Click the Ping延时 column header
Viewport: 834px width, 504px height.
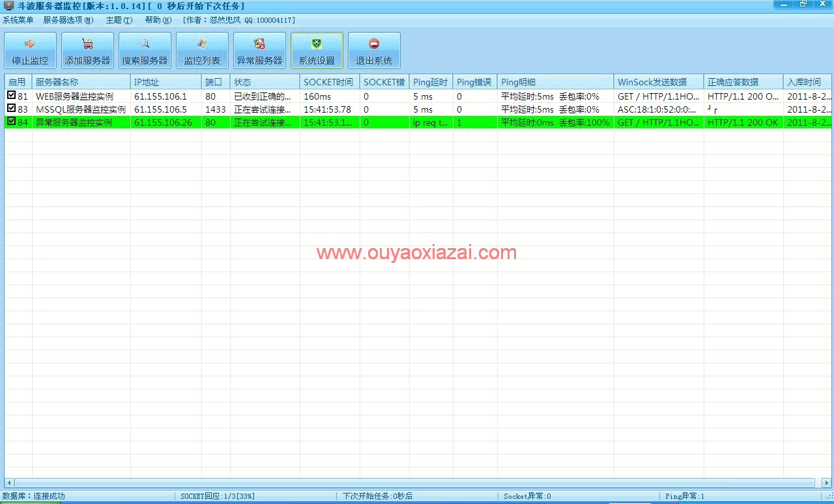pos(431,82)
